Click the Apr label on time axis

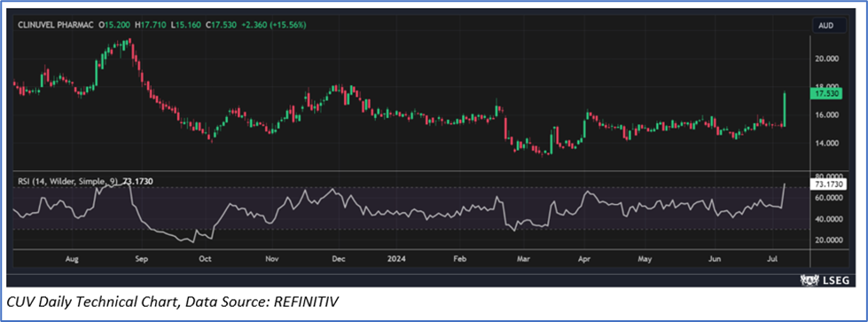pos(584,259)
